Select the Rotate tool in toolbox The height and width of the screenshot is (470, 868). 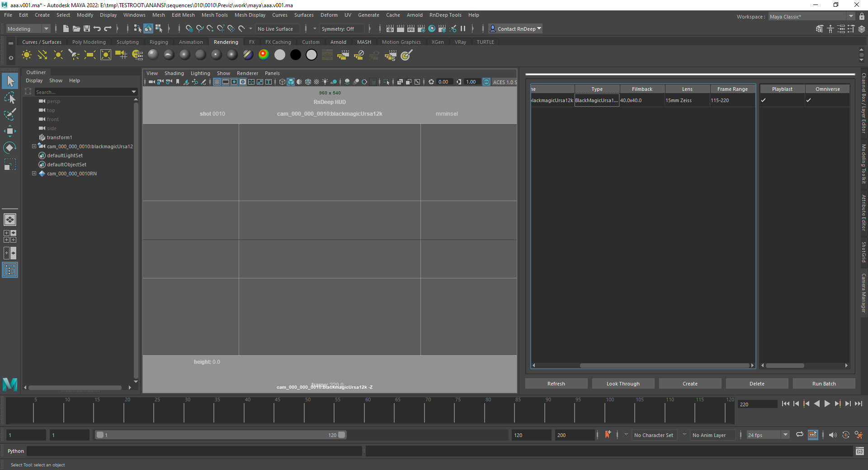(9, 148)
